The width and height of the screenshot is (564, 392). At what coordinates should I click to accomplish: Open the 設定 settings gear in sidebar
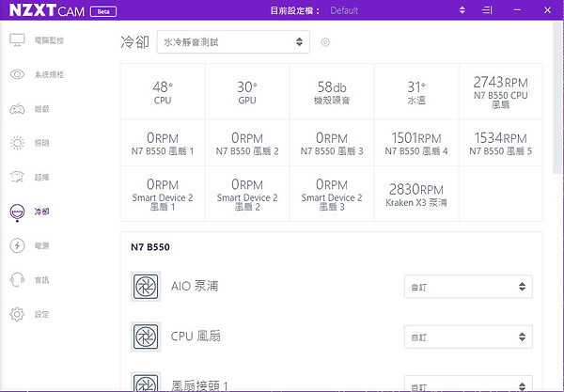(17, 314)
